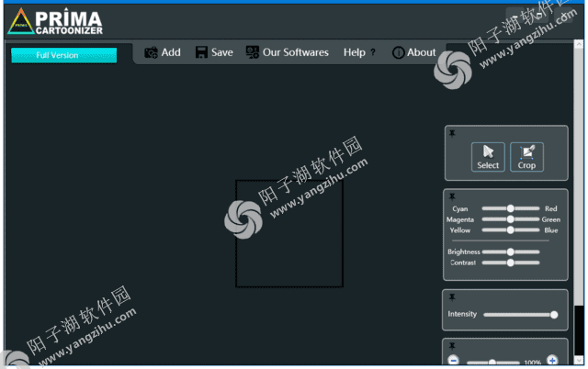Activate the Select arrow tool
Viewport: 588px width, 369px height.
[488, 157]
